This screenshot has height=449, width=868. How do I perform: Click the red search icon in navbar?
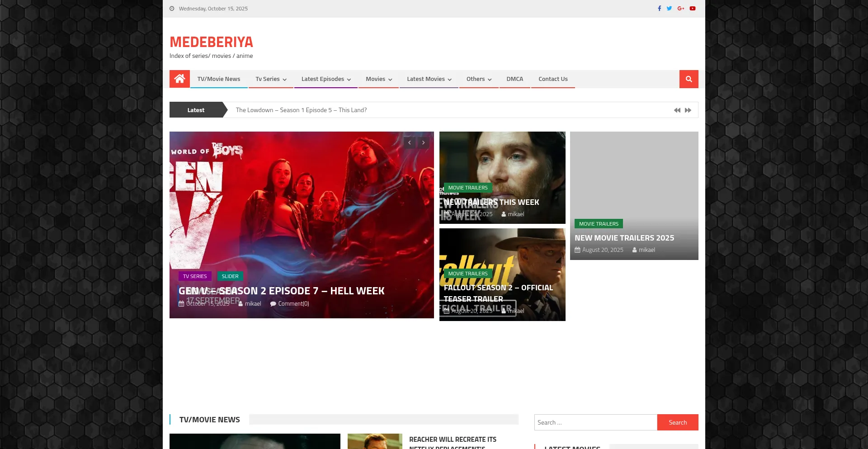[x=689, y=79]
